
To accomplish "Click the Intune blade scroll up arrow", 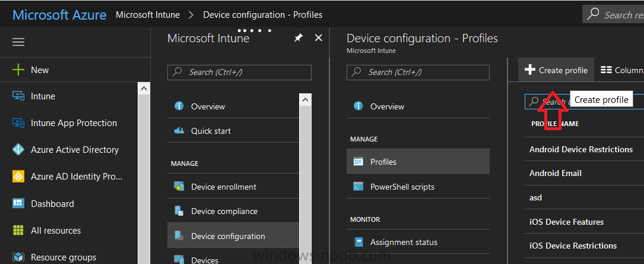I will (305, 99).
